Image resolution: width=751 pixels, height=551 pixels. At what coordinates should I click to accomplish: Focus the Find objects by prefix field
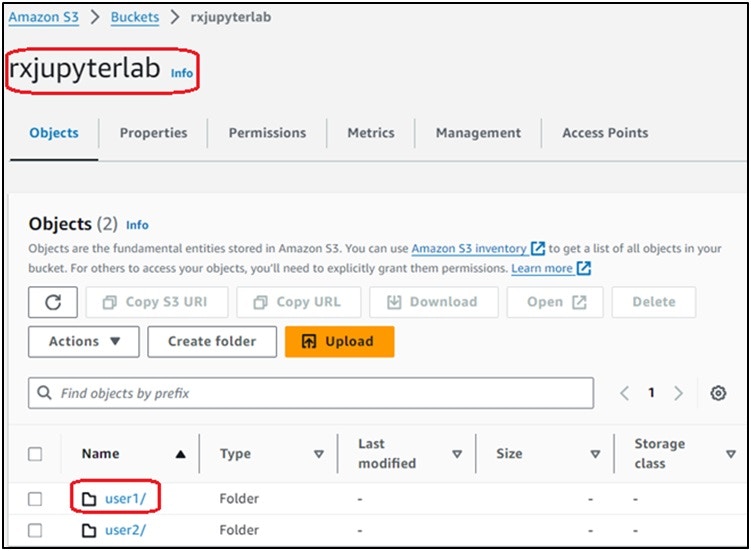[311, 393]
